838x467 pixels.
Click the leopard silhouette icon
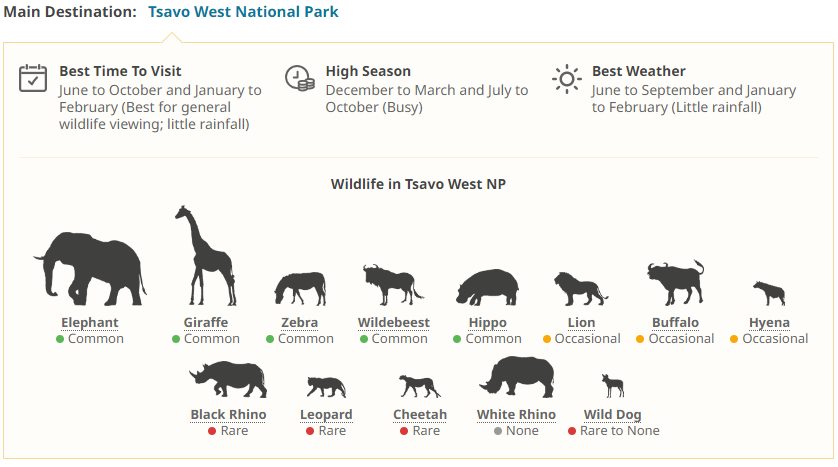(x=326, y=386)
